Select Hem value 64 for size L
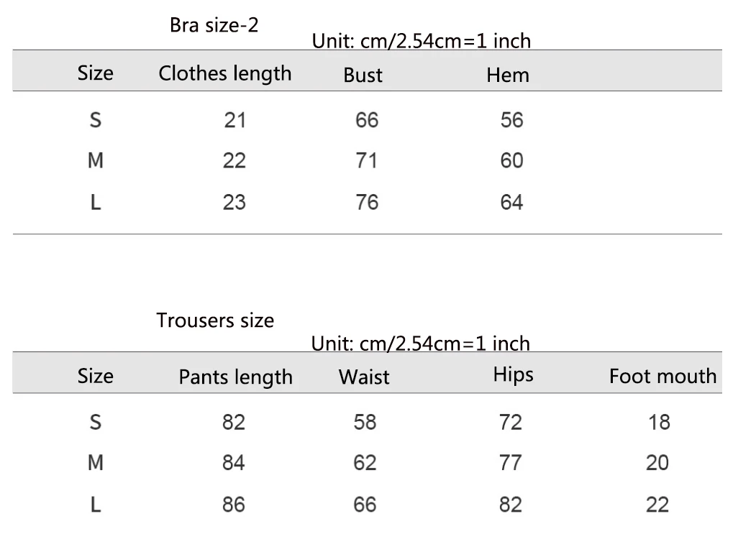Screen dimensions: 756x534 tap(511, 203)
